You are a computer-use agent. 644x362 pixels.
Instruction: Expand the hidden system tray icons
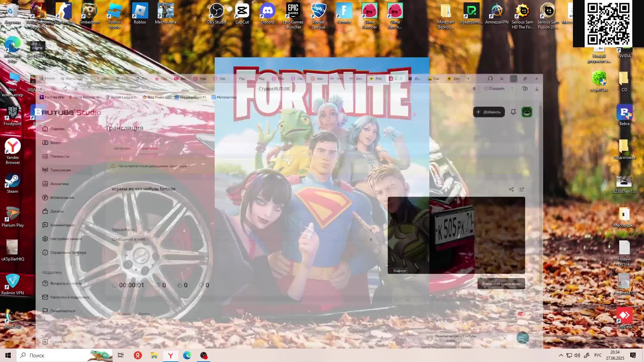(560, 355)
